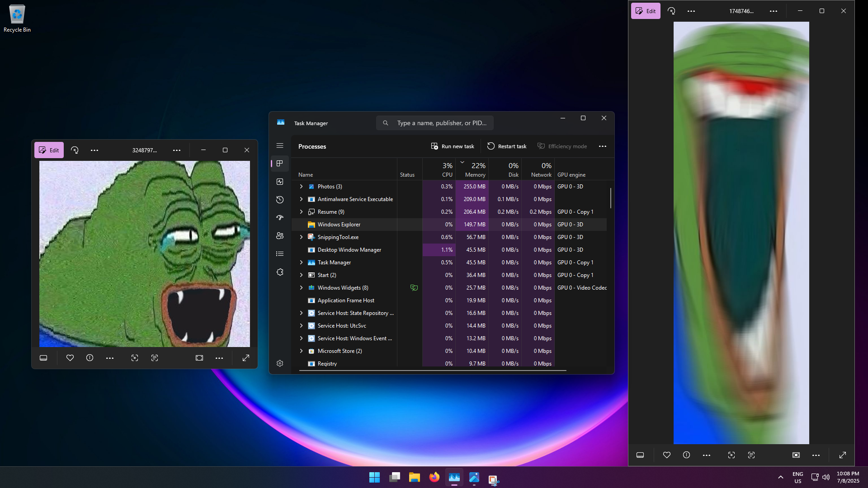
Task: Open Startup apps tab in Task Manager sidebar
Action: [280, 218]
